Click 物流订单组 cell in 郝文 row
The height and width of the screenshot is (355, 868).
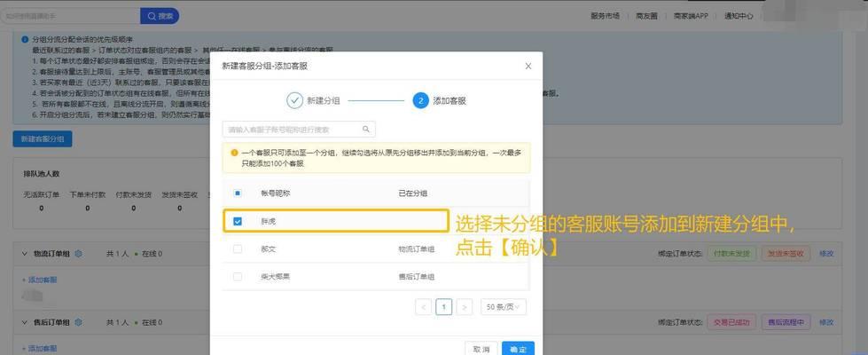417,249
